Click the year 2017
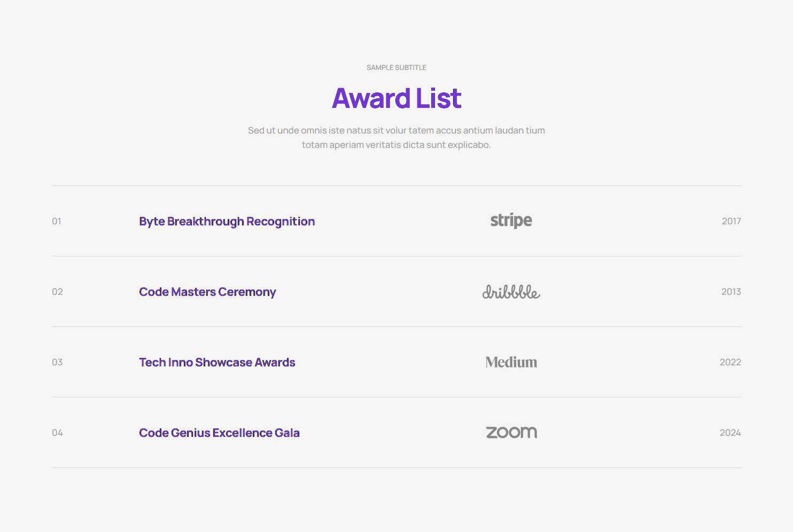This screenshot has height=532, width=793. (x=731, y=221)
